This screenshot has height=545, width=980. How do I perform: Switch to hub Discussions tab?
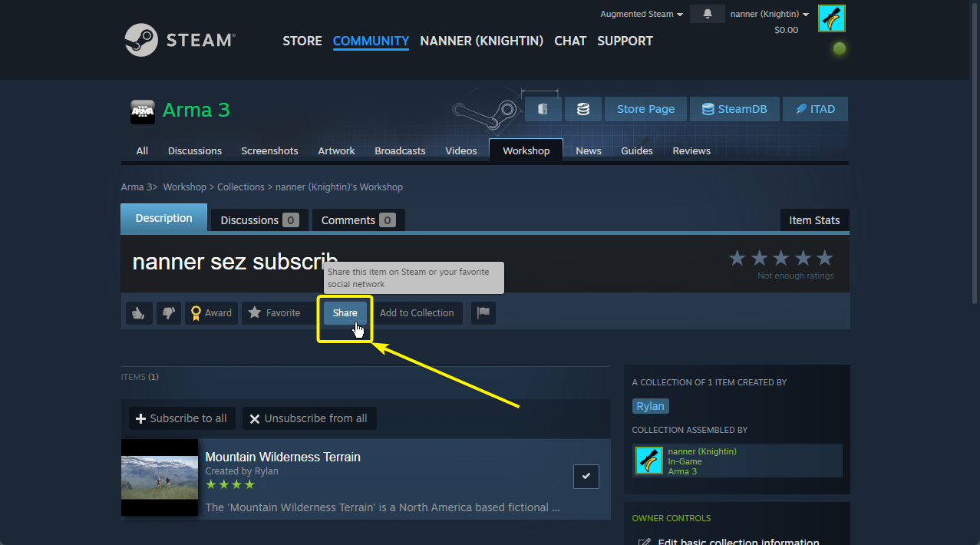(195, 150)
